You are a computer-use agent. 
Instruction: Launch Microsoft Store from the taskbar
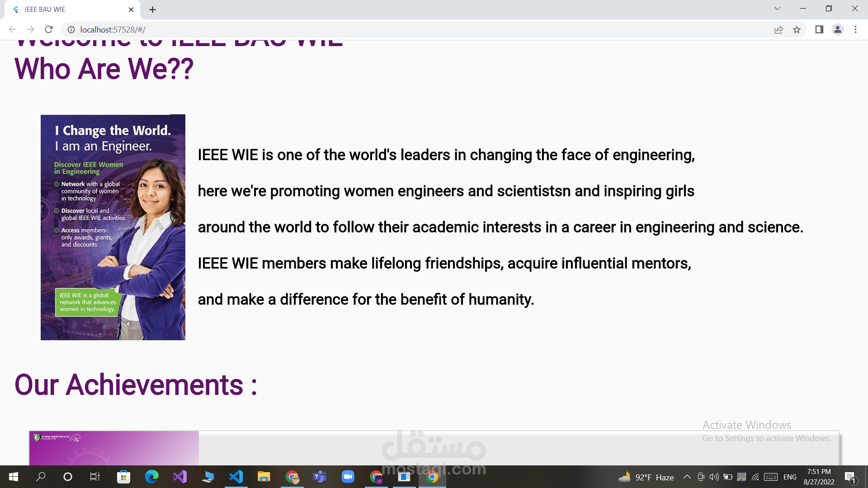click(123, 477)
